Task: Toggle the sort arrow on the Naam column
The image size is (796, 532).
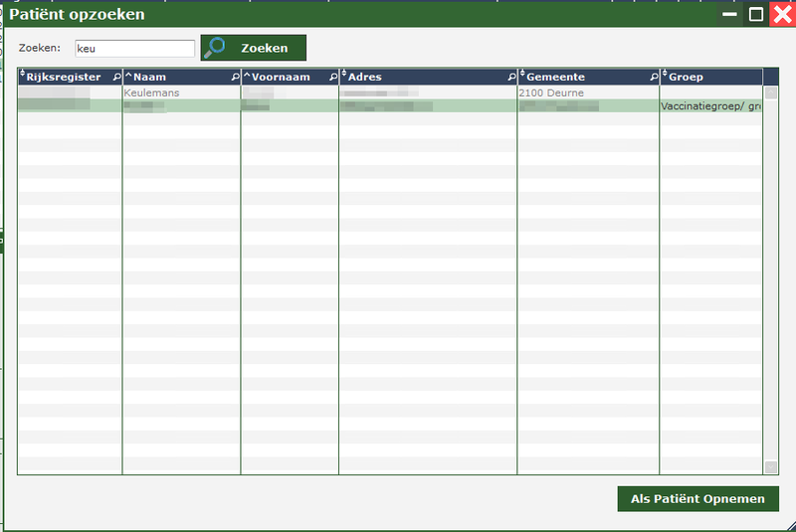Action: pos(127,77)
